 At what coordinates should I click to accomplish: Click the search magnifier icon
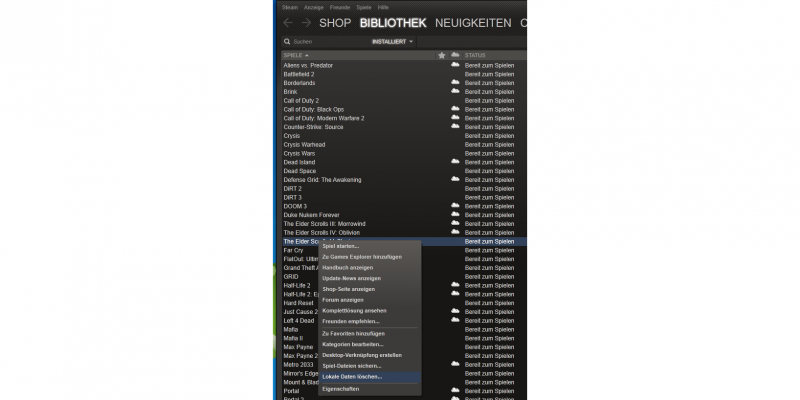pyautogui.click(x=287, y=42)
